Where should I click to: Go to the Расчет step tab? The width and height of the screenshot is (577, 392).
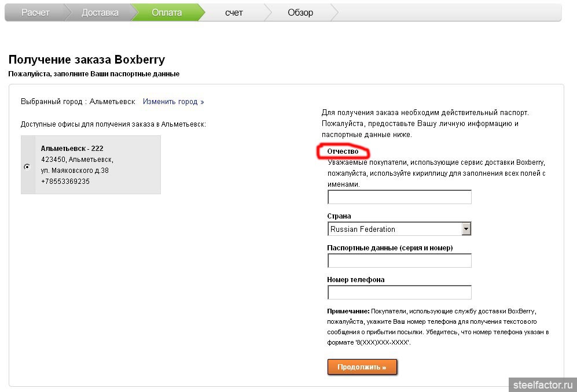coord(35,12)
